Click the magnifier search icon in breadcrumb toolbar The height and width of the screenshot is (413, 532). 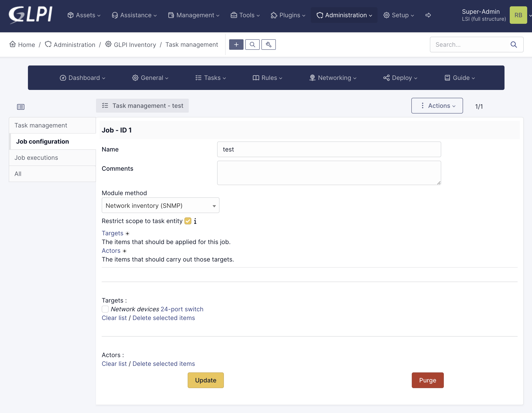[252, 45]
